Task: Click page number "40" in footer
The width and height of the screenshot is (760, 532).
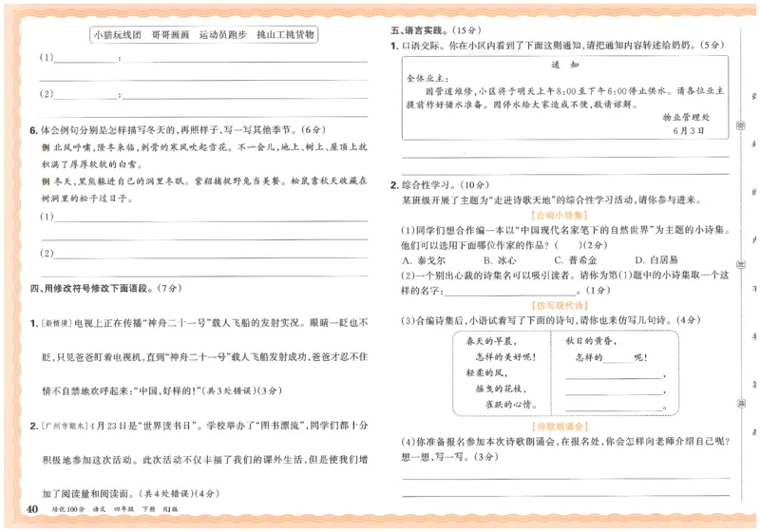Action: coord(32,509)
